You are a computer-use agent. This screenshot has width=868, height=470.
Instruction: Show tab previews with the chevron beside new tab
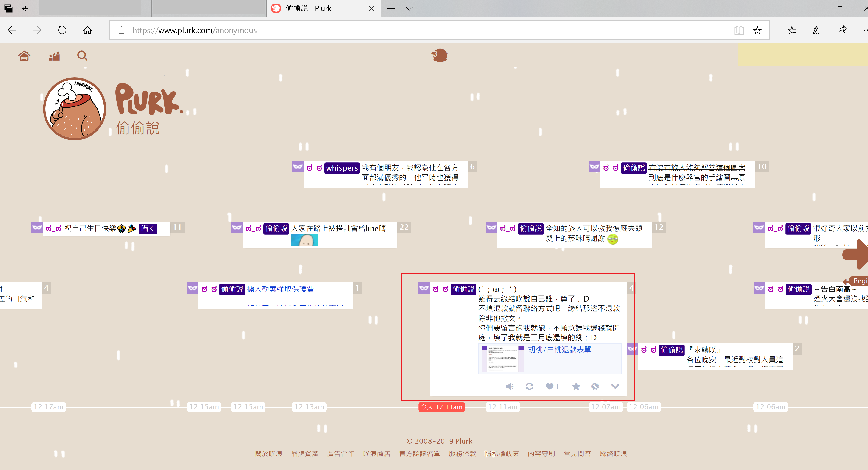[x=409, y=8]
